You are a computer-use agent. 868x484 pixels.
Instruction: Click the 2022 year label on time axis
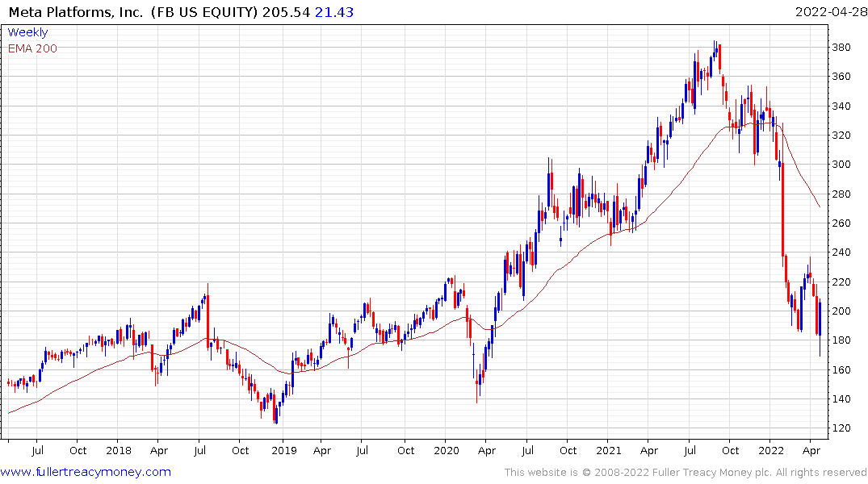coord(771,450)
